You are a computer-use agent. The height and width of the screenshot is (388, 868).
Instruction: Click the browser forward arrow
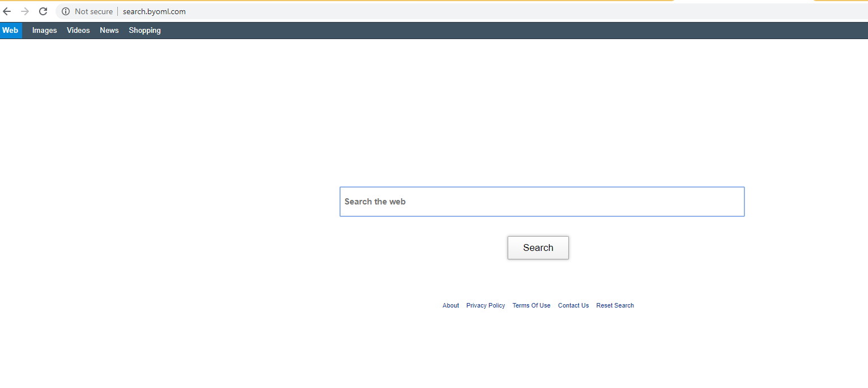pyautogui.click(x=25, y=11)
